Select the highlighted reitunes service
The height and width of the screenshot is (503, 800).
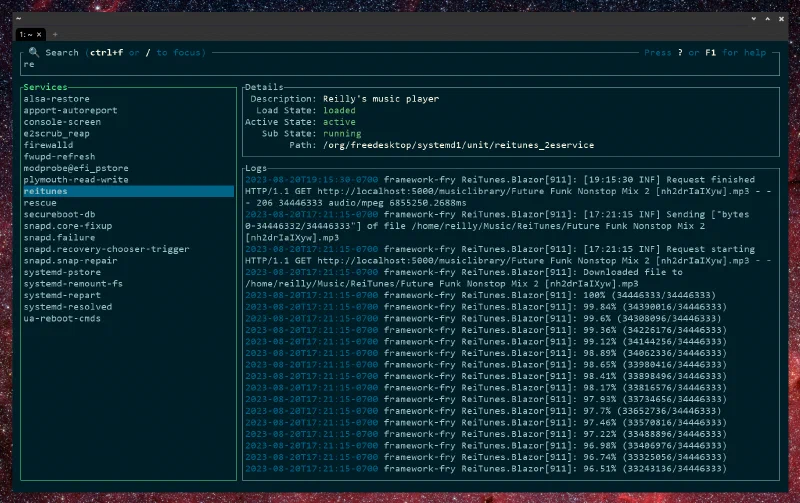tap(129, 191)
